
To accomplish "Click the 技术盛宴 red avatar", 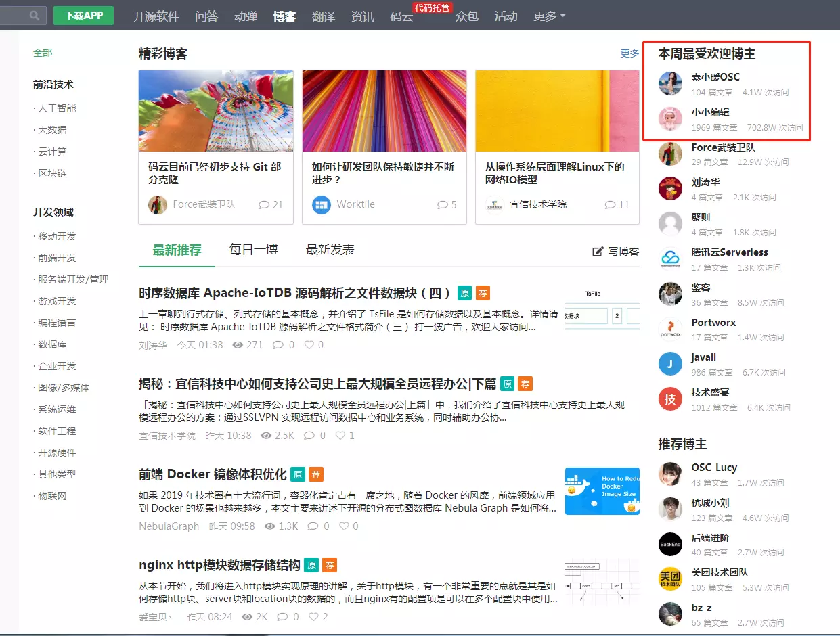I will 670,399.
